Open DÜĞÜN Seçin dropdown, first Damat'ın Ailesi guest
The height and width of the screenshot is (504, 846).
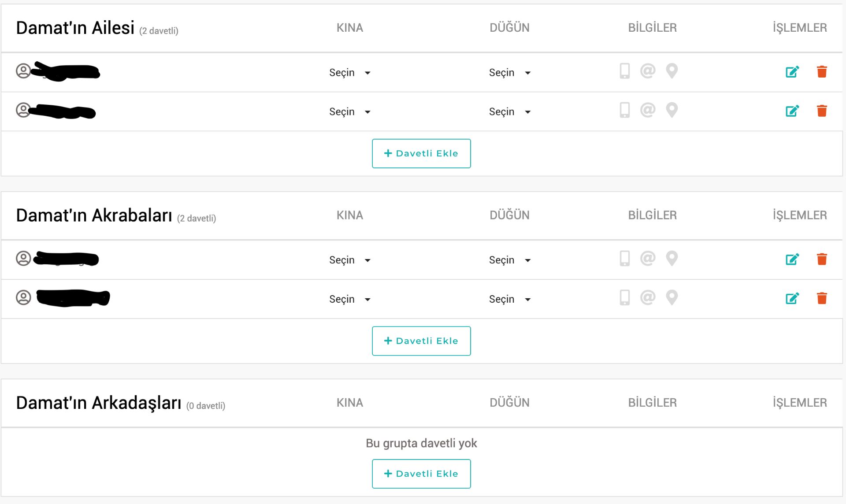(x=510, y=73)
